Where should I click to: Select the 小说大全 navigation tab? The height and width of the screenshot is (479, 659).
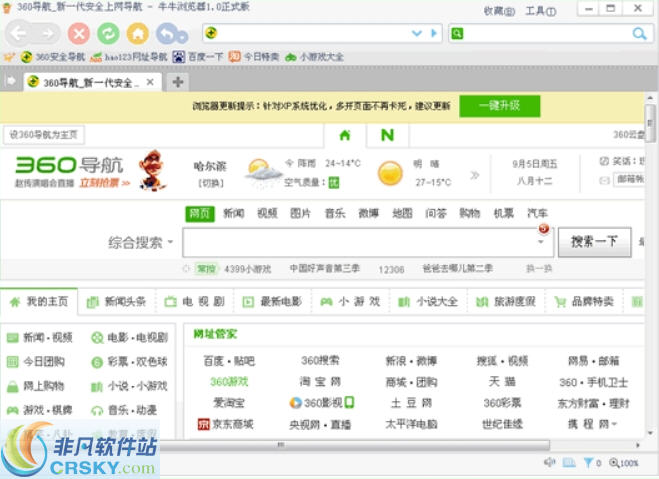point(428,302)
